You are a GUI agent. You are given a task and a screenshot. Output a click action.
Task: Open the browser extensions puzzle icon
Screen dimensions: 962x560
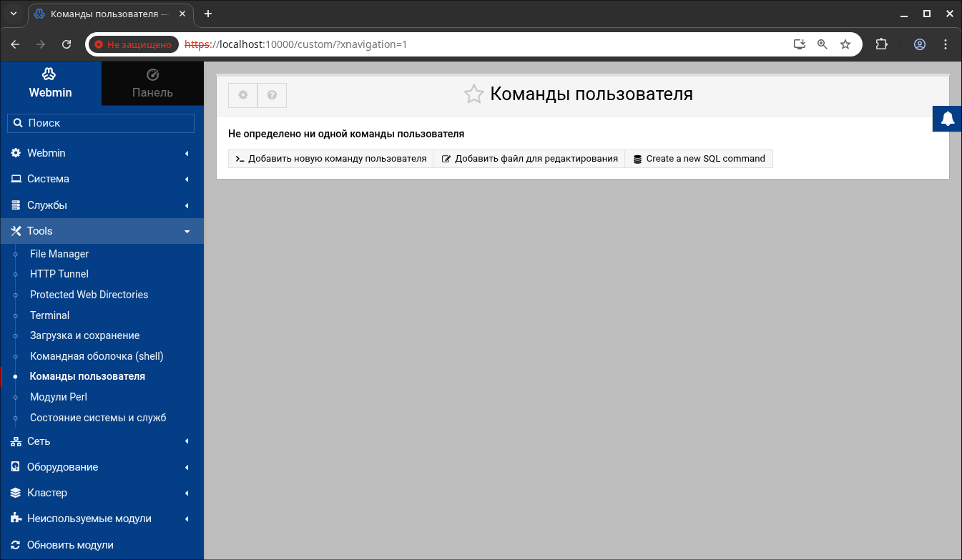tap(882, 44)
